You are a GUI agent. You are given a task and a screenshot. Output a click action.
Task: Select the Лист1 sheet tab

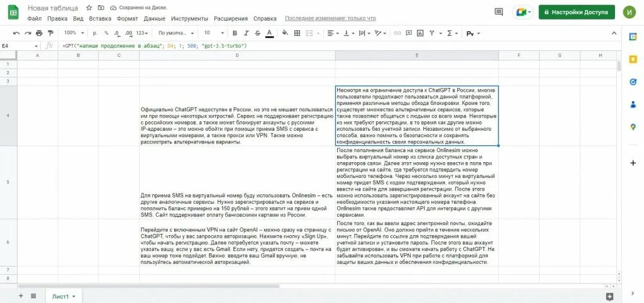click(60, 296)
